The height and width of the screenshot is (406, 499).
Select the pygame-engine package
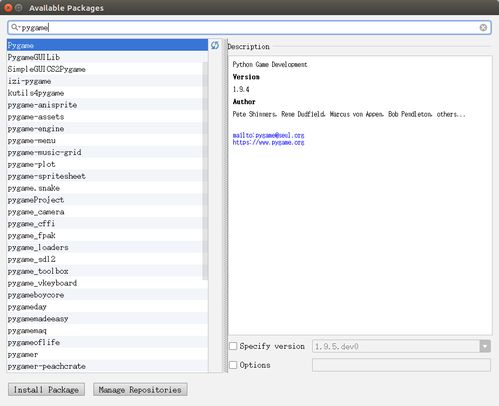pyautogui.click(x=107, y=129)
